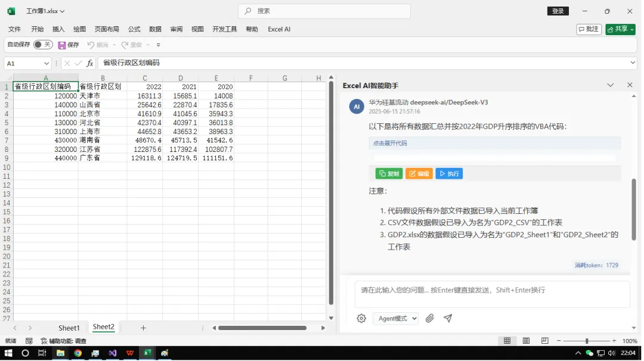Collapse the Excel AI assistant panel chevron
Screen dimensions: 644x361
[611, 85]
